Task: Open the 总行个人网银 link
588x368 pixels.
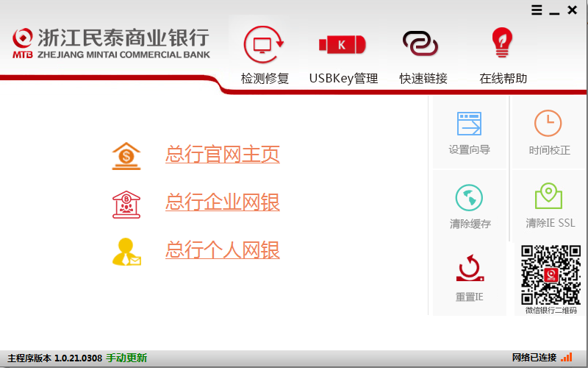Action: coord(223,250)
